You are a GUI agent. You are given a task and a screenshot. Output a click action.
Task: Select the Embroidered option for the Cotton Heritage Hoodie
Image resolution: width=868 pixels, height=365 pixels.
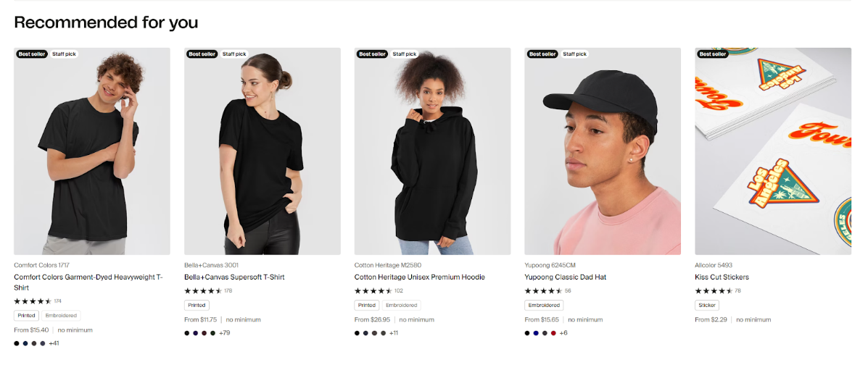[401, 305]
